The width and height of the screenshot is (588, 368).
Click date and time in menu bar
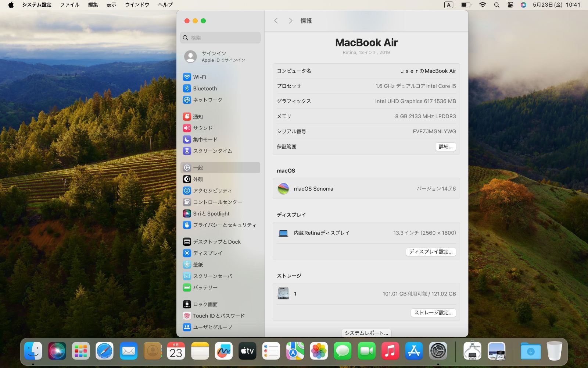(556, 5)
